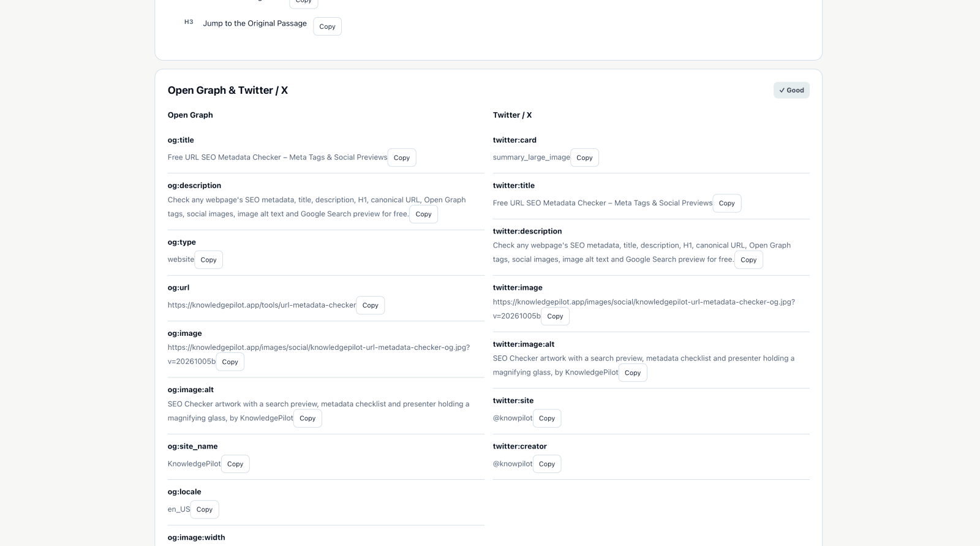Image resolution: width=980 pixels, height=546 pixels.
Task: Copy the twitter:description text
Action: click(x=748, y=260)
